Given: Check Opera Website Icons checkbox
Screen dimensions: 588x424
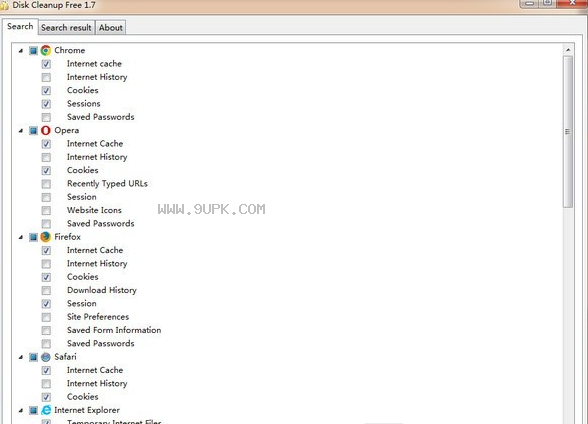Looking at the screenshot, I should tap(46, 210).
